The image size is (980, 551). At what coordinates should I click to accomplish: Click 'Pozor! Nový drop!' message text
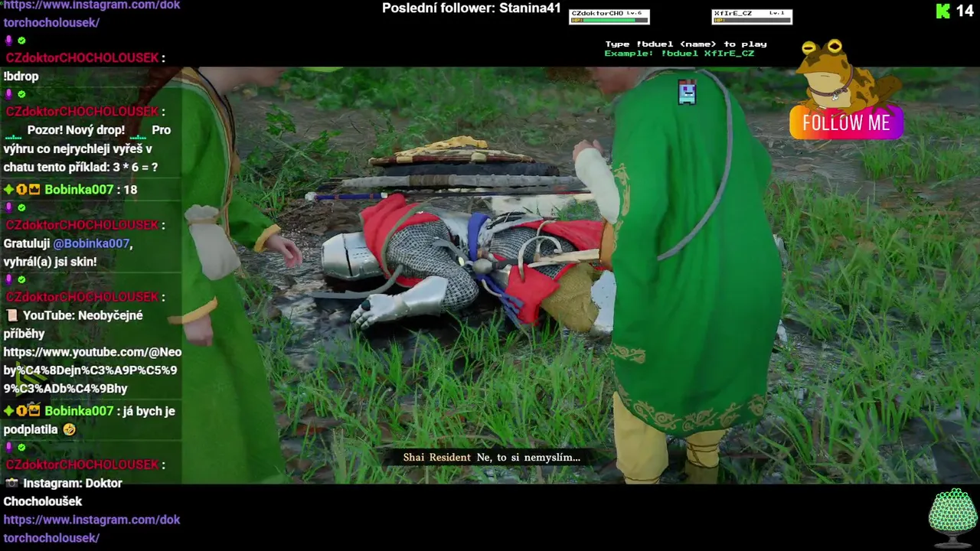[76, 130]
